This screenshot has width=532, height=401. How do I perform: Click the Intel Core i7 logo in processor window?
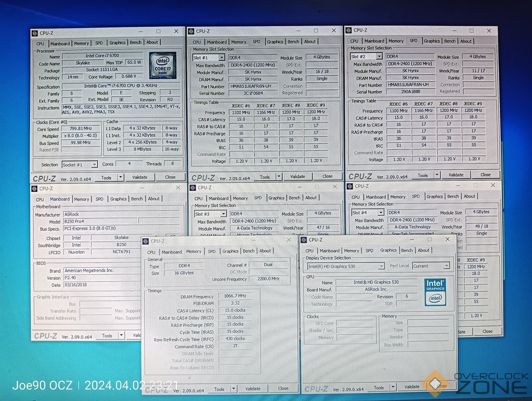pos(163,65)
